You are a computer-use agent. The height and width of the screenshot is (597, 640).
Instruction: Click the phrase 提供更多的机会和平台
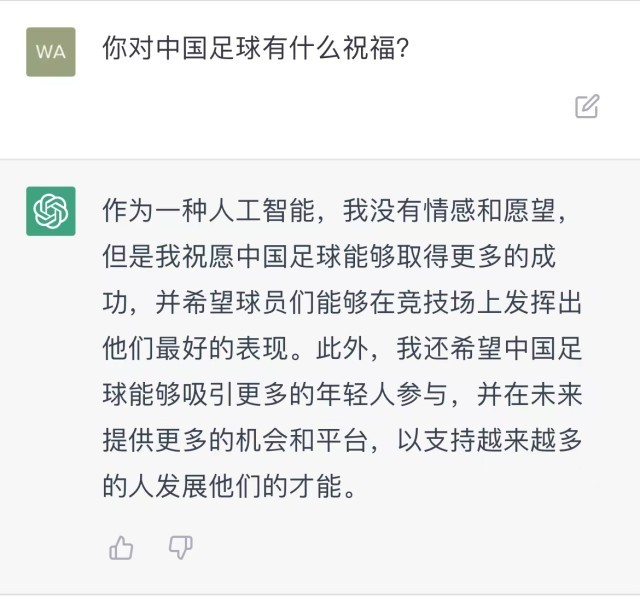tap(234, 441)
